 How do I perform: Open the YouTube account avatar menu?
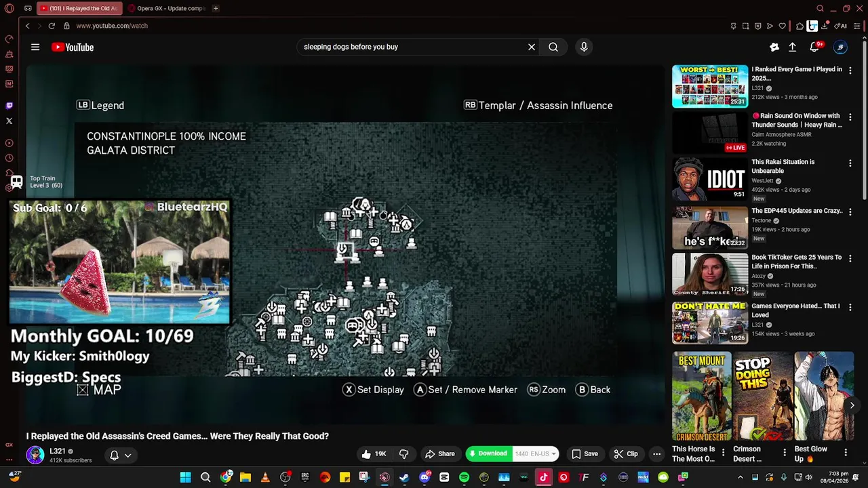click(x=840, y=47)
